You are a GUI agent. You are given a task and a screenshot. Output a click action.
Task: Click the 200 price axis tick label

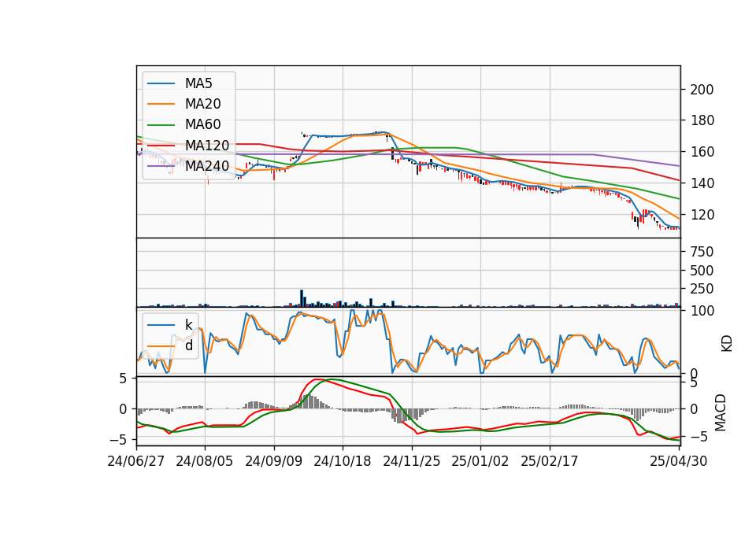(x=702, y=90)
